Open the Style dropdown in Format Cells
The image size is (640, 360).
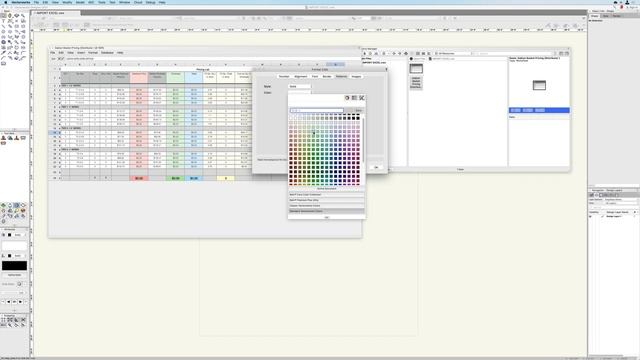(299, 87)
